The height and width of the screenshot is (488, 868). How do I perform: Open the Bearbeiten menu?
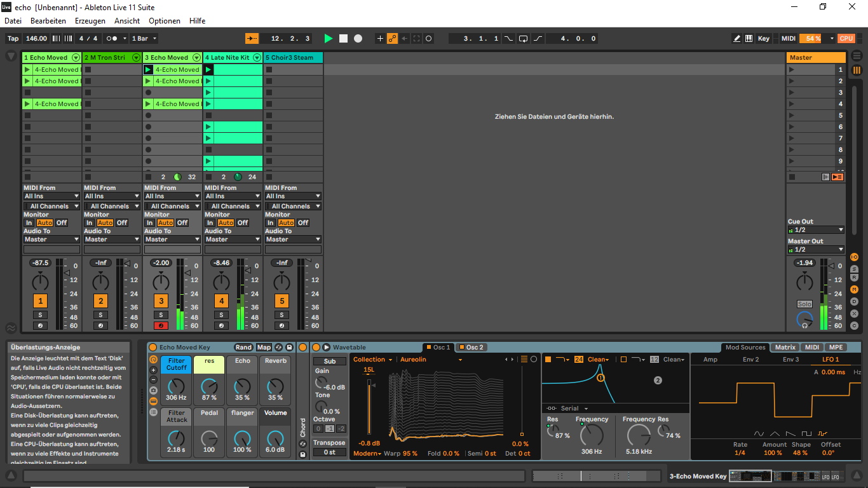(x=48, y=21)
